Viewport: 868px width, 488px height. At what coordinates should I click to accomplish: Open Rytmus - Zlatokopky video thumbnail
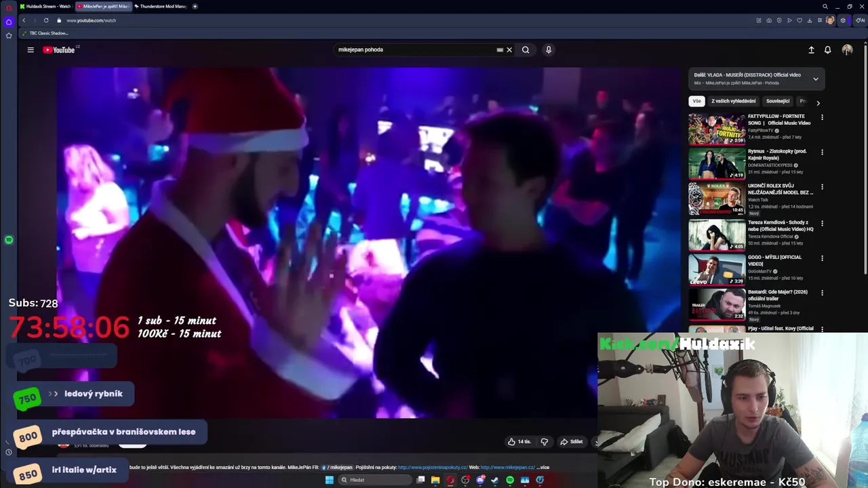(717, 163)
